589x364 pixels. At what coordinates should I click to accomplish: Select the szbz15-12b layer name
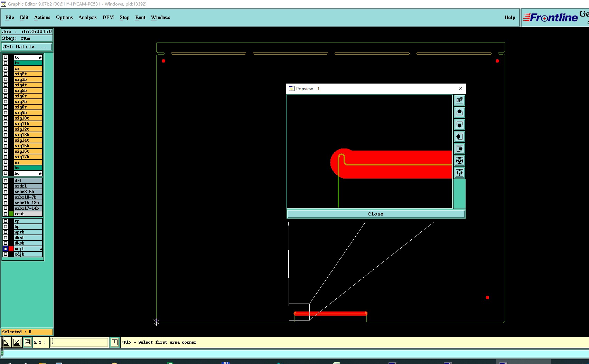click(x=28, y=203)
